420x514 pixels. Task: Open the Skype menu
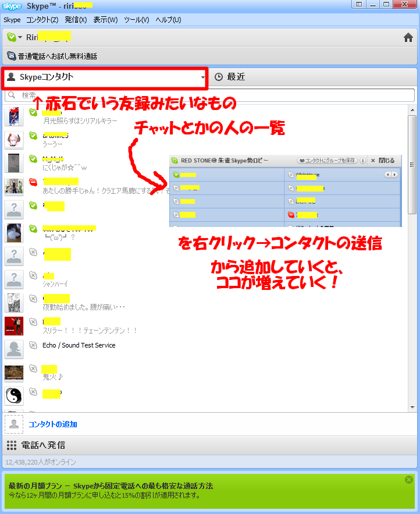click(x=12, y=20)
